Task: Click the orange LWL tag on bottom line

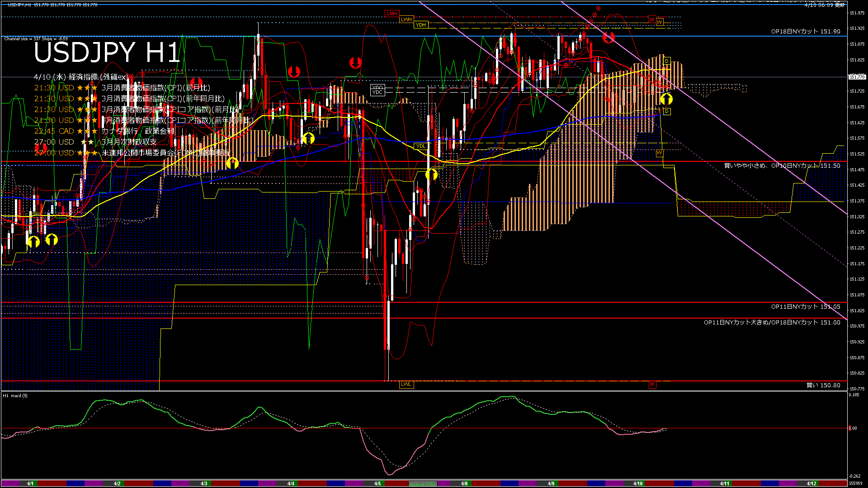Action: [406, 385]
